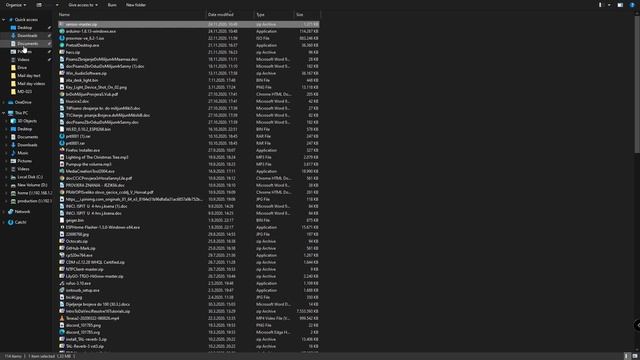
Task: Select the Teresa2 mp4 video icon
Action: (62, 318)
